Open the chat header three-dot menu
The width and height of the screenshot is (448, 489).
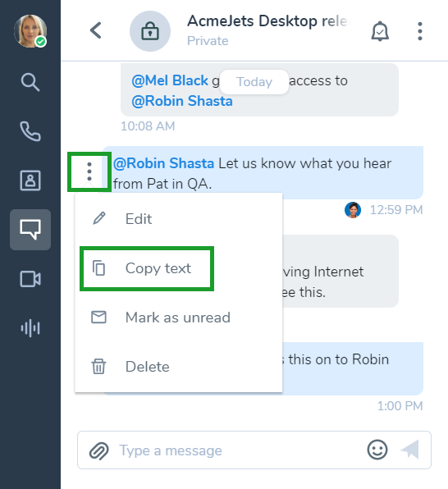[420, 31]
